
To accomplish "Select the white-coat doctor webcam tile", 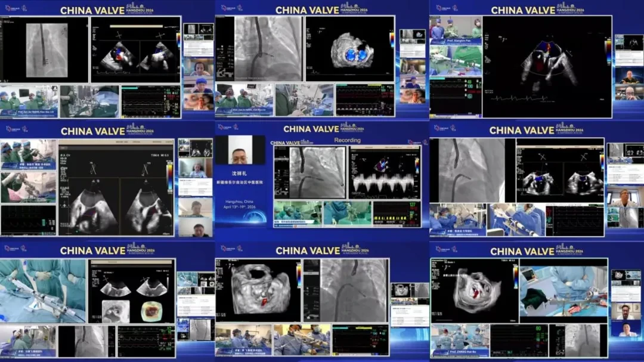I will [x=625, y=208].
